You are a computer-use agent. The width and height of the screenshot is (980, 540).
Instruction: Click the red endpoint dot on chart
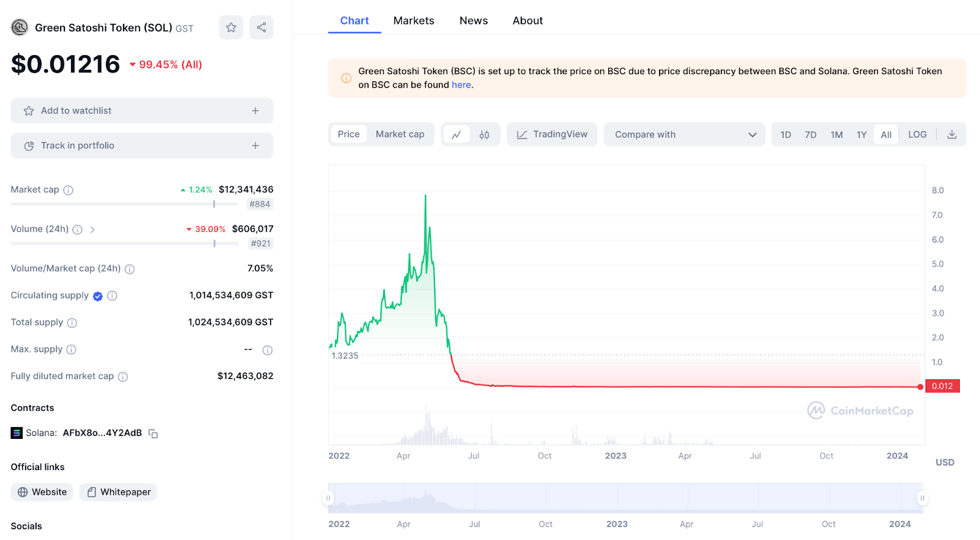[x=921, y=387]
